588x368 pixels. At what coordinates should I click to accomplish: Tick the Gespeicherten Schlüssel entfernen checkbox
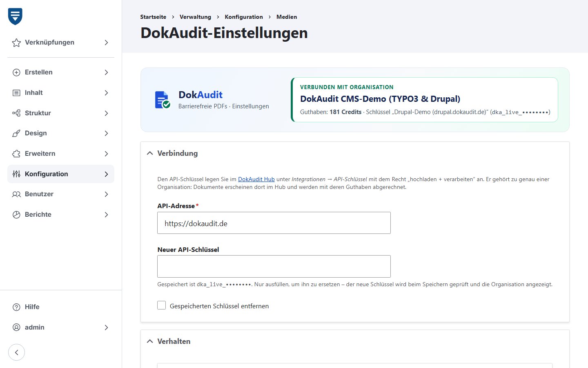[162, 305]
